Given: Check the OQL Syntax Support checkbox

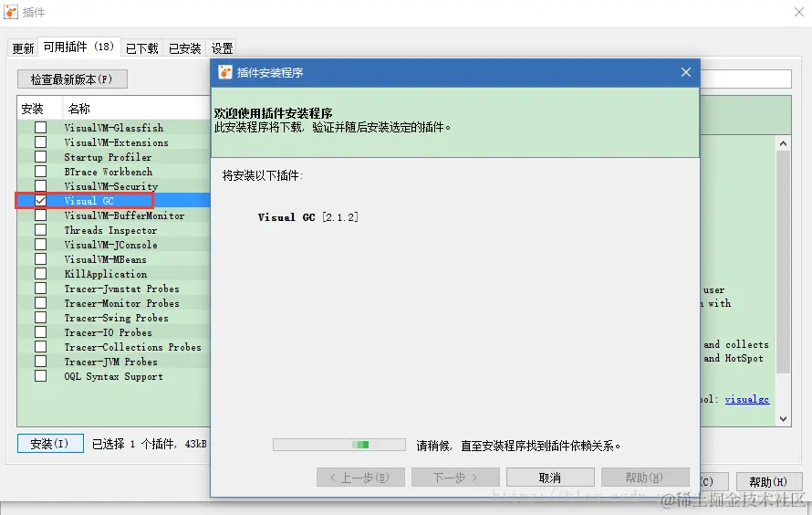Looking at the screenshot, I should click(x=40, y=375).
